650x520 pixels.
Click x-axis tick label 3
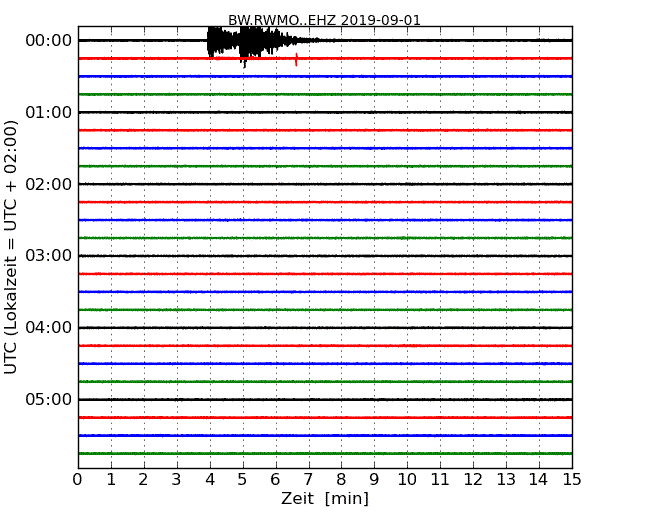tap(177, 480)
